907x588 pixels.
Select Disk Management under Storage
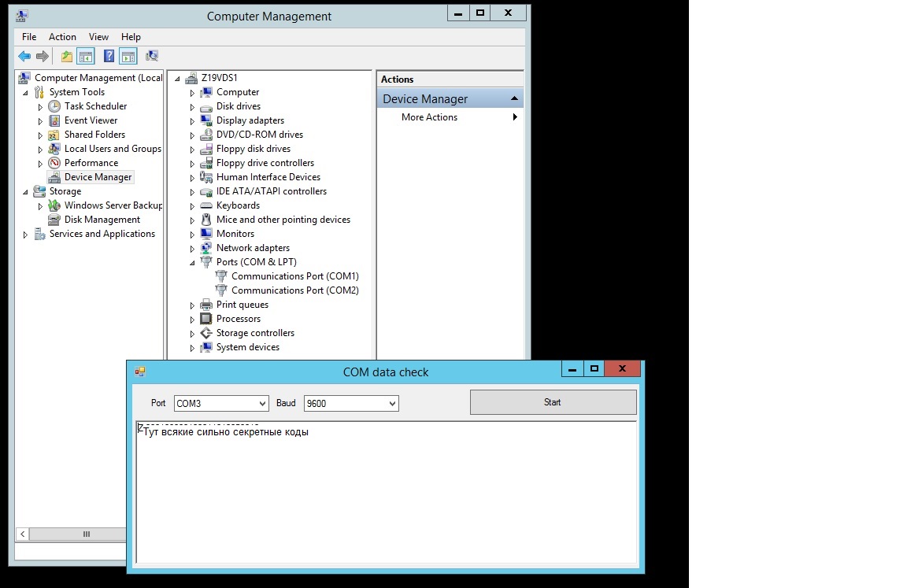(x=102, y=220)
